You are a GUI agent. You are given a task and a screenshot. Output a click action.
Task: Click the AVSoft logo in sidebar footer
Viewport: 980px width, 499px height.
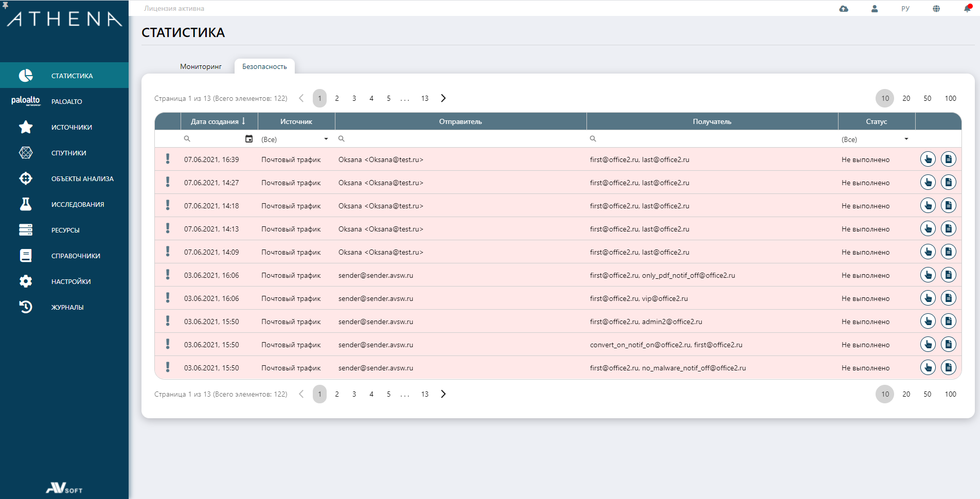coord(64,488)
